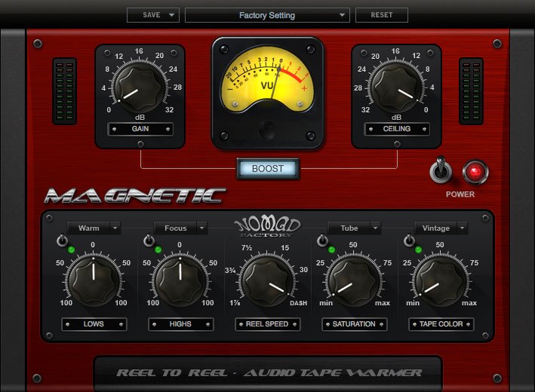The height and width of the screenshot is (392, 535).
Task: Click the left input level meter
Action: pos(64,91)
